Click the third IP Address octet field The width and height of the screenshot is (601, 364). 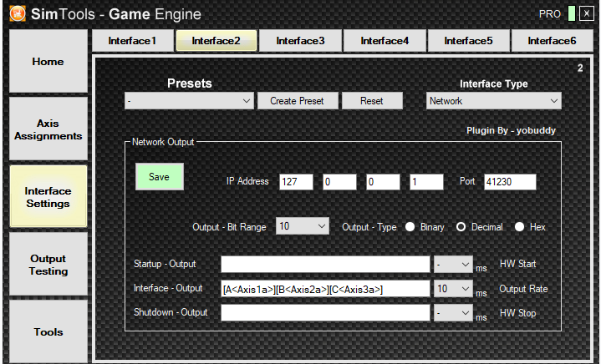click(x=384, y=182)
